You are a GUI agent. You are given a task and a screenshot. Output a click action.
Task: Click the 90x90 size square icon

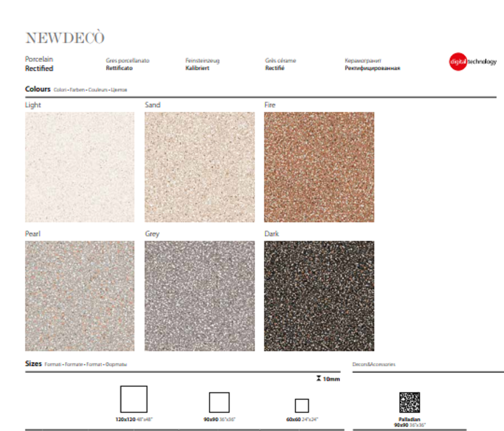219,402
